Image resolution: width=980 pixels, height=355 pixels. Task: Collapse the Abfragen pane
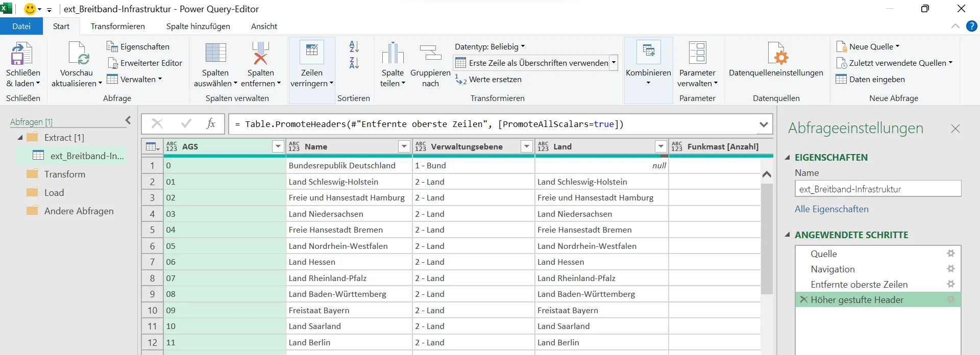128,120
